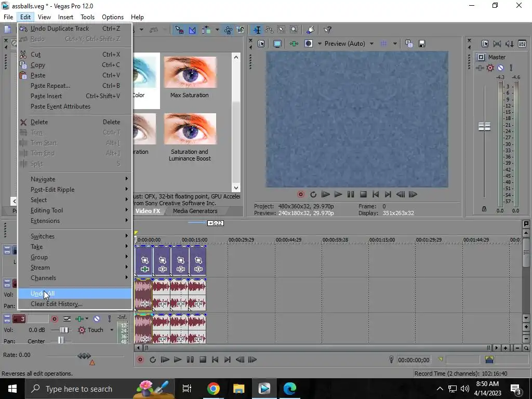Viewport: 532px width, 399px height.
Task: Open the Options menu
Action: tap(113, 17)
